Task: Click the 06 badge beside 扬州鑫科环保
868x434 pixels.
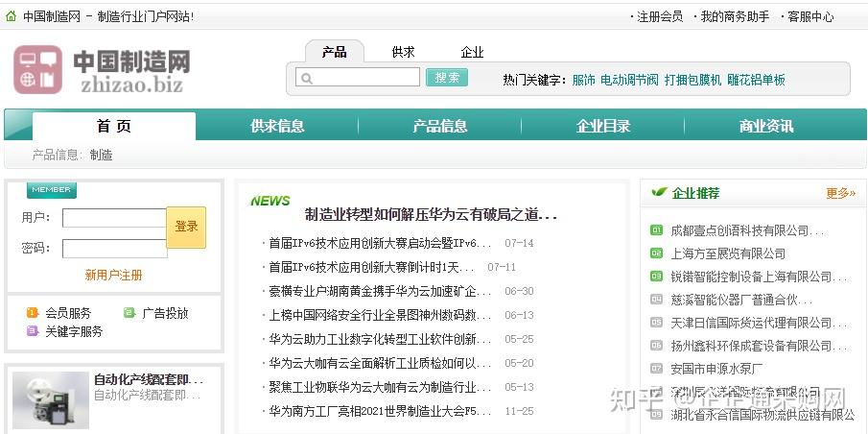Action: (x=657, y=346)
